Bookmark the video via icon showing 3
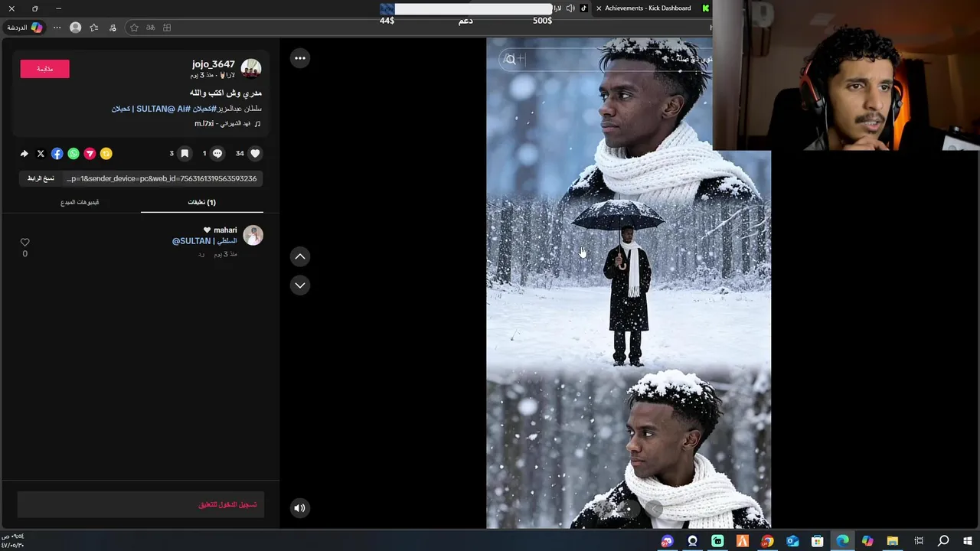Screen dimensions: 980x551 tap(185, 154)
